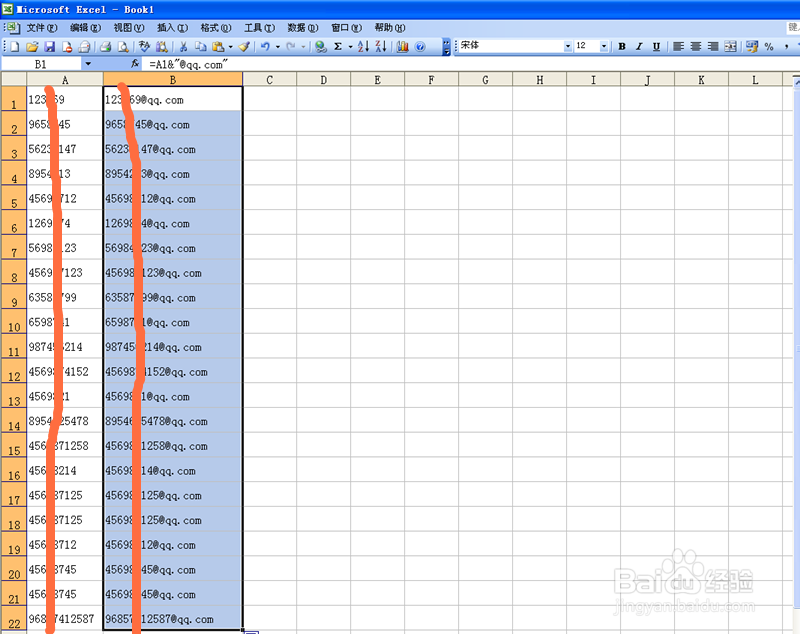This screenshot has width=800, height=634.
Task: Open the standard toolbar options chevron
Action: 446,47
